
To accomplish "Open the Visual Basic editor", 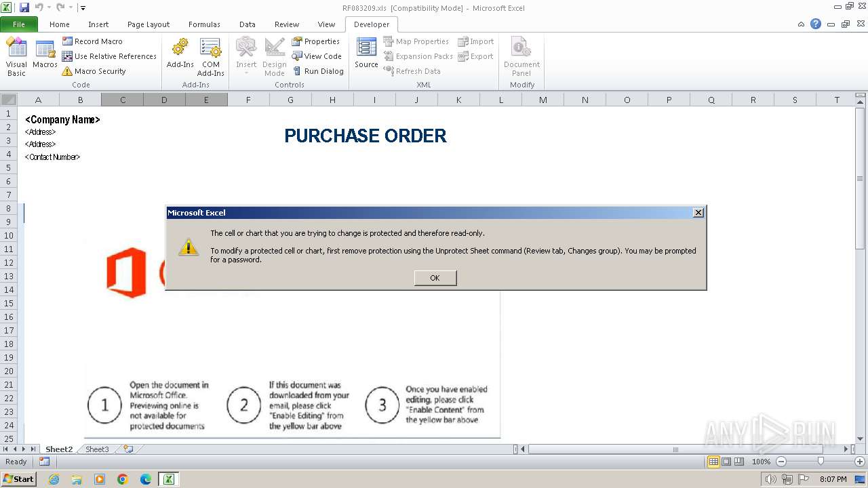I will (16, 57).
